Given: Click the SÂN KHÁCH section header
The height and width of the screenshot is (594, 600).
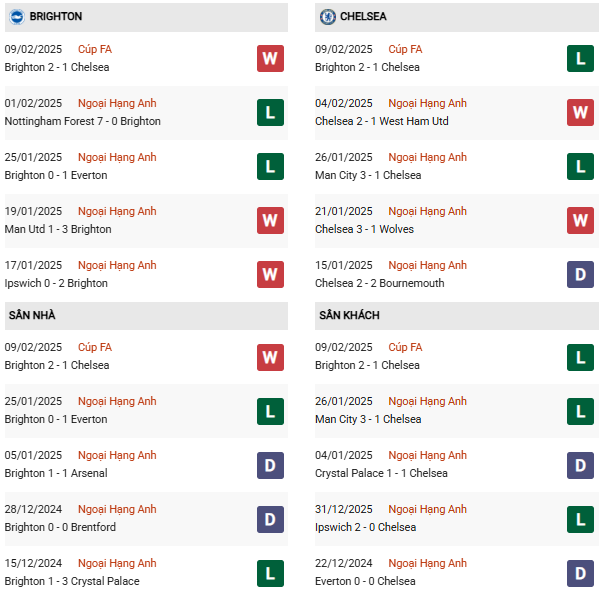Looking at the screenshot, I should (349, 315).
